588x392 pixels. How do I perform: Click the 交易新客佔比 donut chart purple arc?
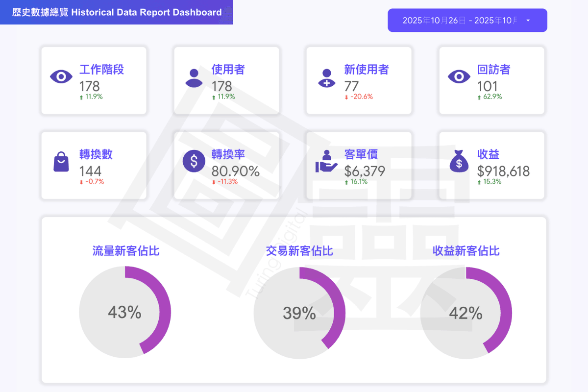339,304
